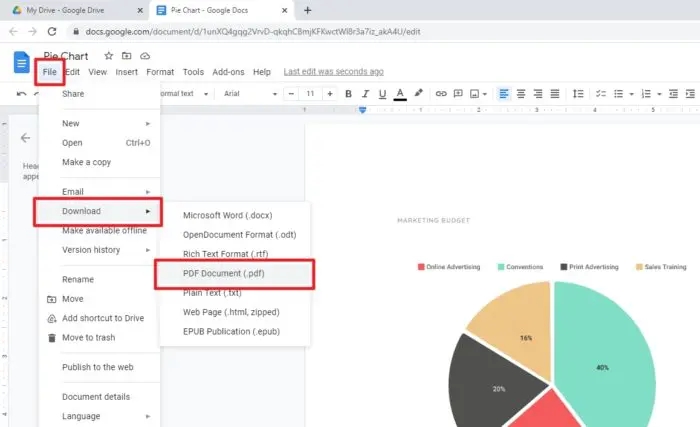700x427 pixels.
Task: Open the Add-ons menu
Action: click(228, 72)
